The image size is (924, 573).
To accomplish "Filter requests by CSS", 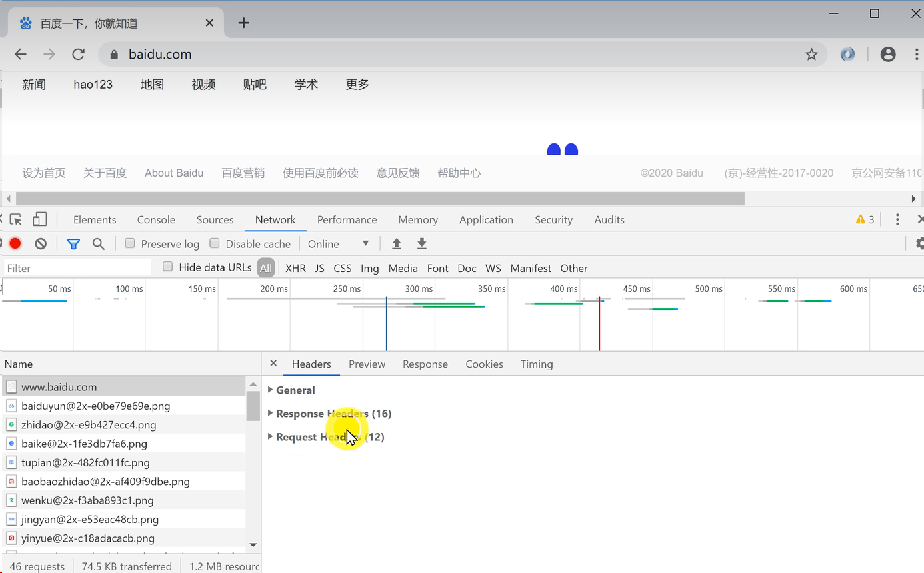I will 343,268.
